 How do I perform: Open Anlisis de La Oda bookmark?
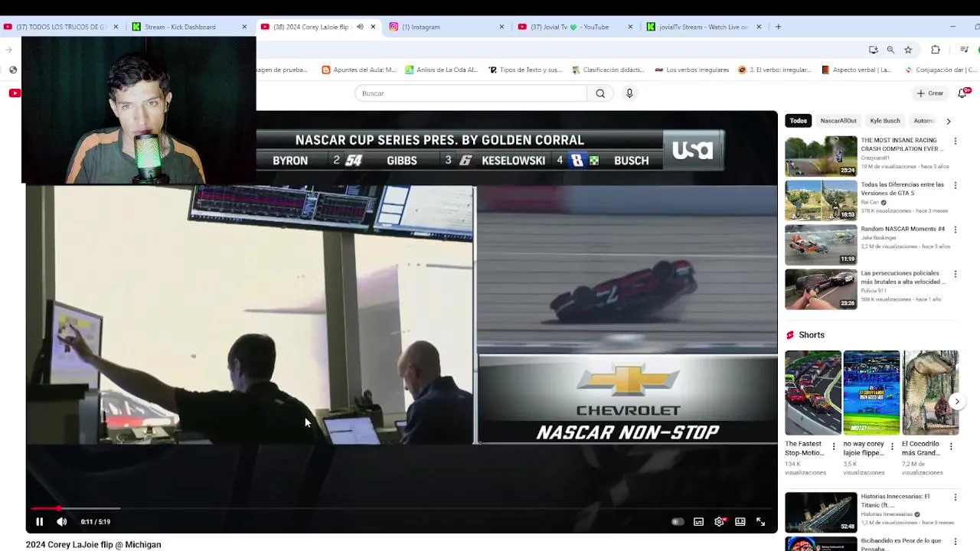click(x=442, y=70)
